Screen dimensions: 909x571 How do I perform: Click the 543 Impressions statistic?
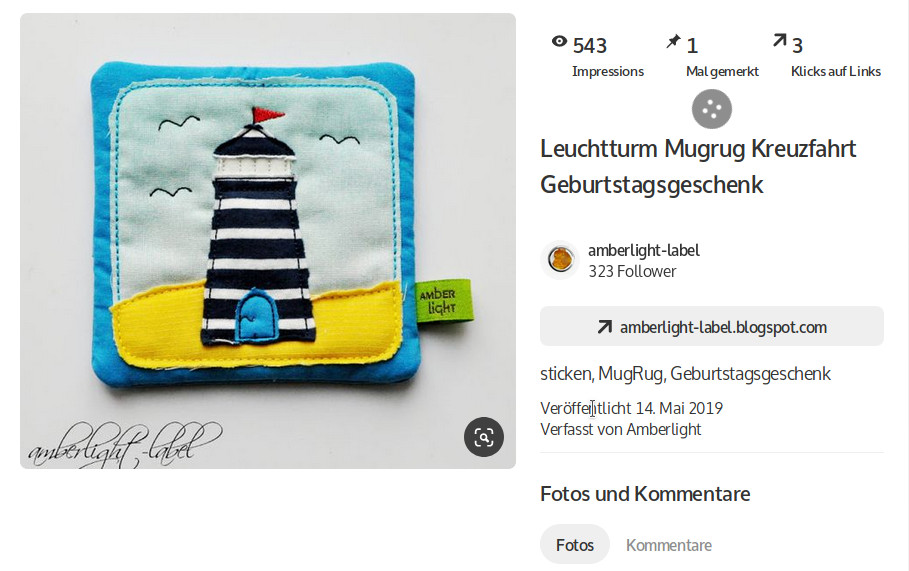598,56
